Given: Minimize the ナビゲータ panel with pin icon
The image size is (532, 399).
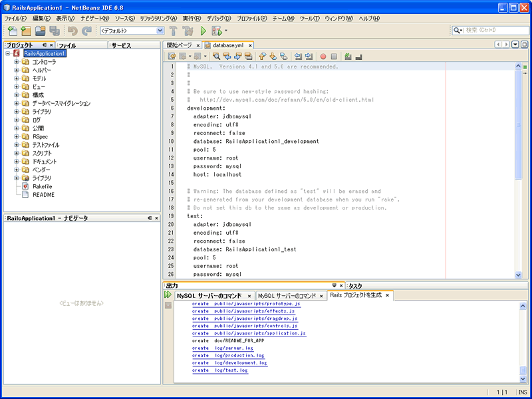Looking at the screenshot, I should (x=149, y=218).
